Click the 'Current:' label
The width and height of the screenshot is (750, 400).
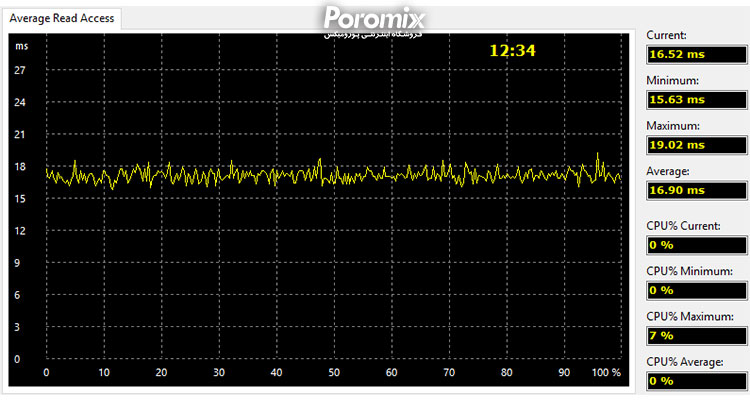point(666,35)
